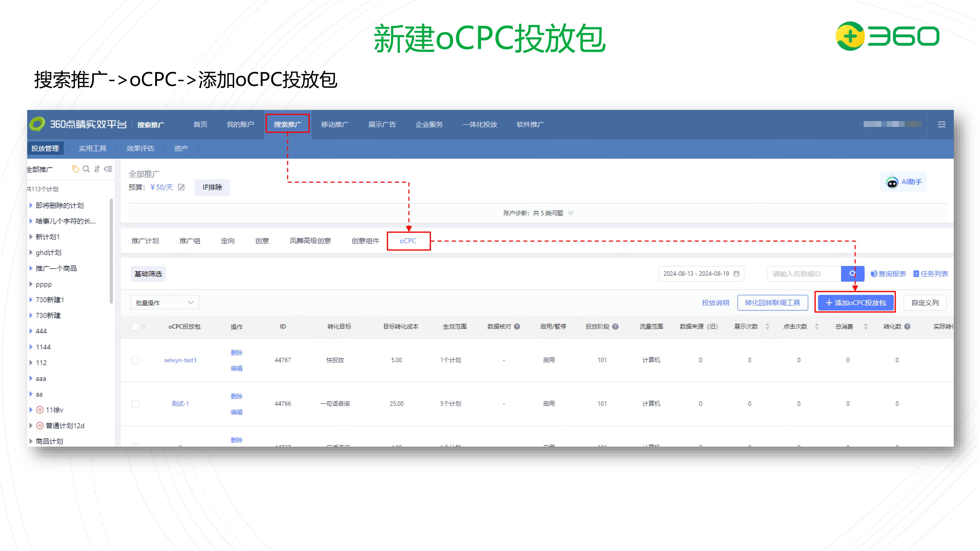Delete the selwyn-test1 package
Viewport: 980px width, 551px height.
coord(236,352)
